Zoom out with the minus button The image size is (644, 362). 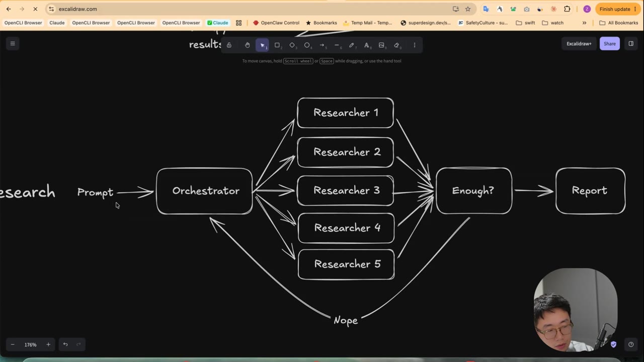pos(13,344)
